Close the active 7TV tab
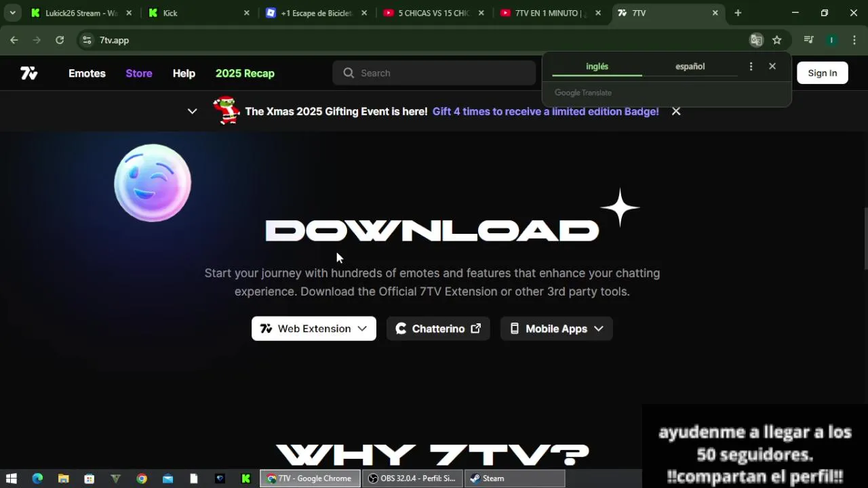Viewport: 868px width, 488px height. 715,13
